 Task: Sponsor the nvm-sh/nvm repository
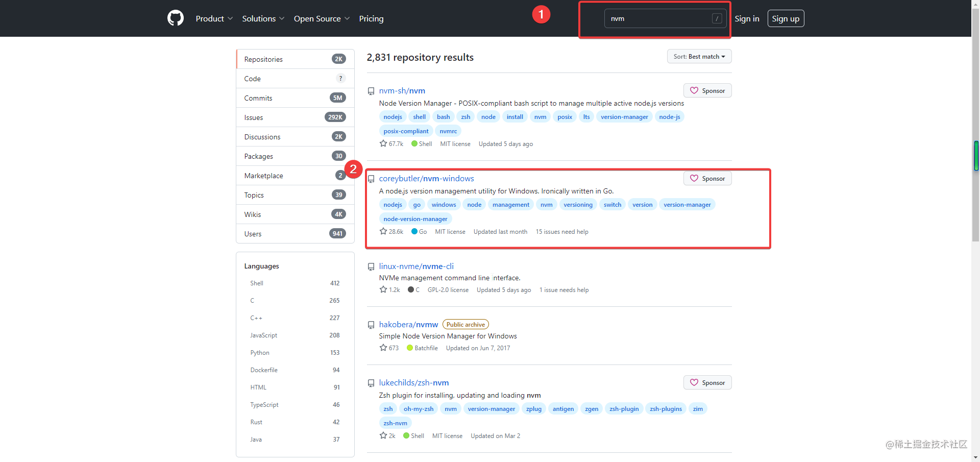(707, 90)
